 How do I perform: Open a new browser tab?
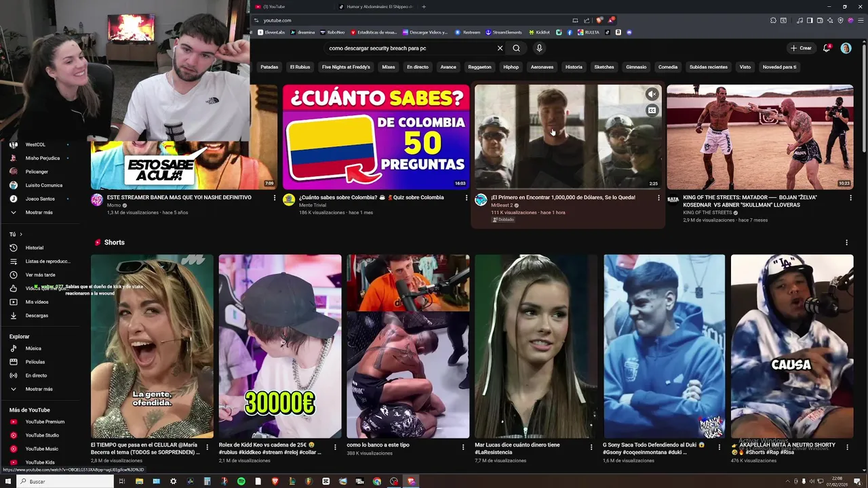424,7
